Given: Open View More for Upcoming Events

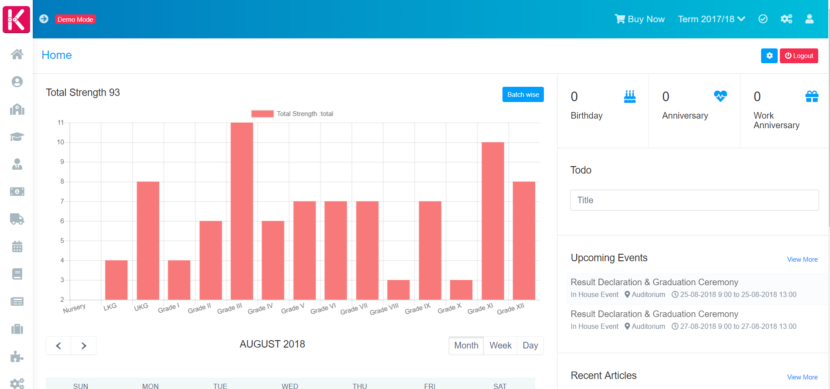Looking at the screenshot, I should 802,259.
